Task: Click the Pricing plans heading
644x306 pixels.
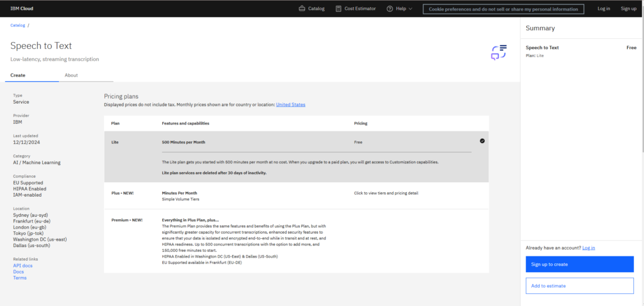Action: (x=121, y=96)
